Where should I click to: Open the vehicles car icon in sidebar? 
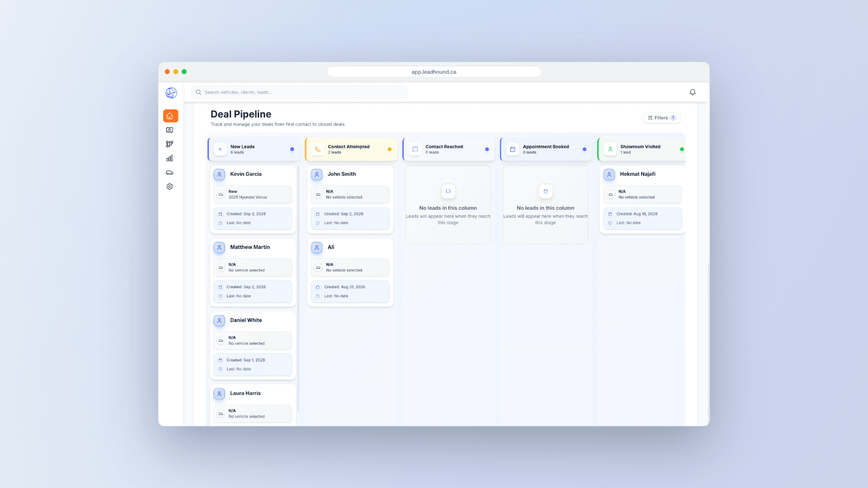point(170,173)
